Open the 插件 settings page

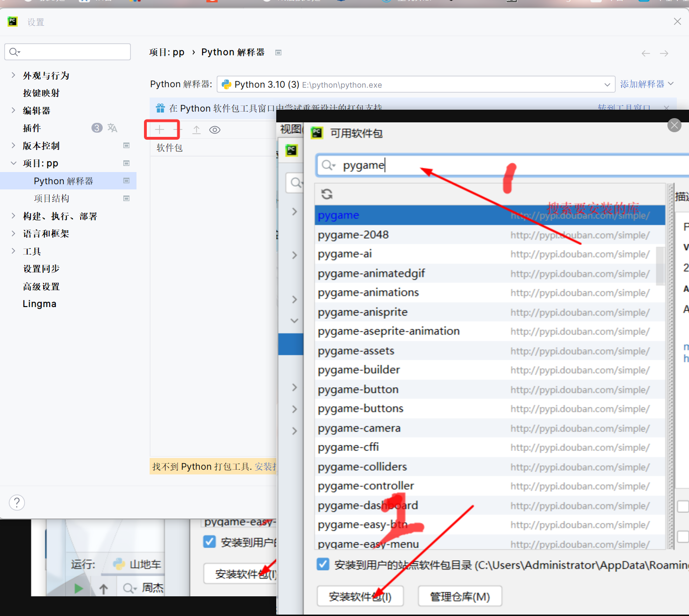click(x=32, y=128)
